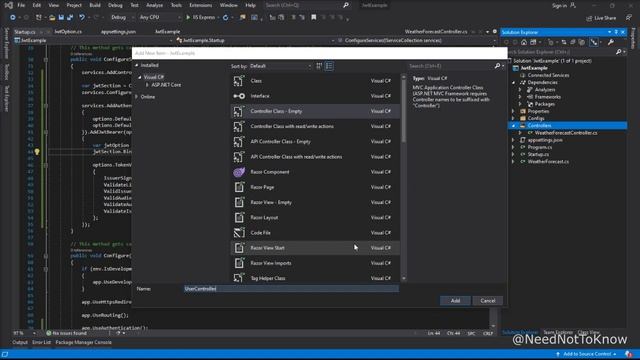The image size is (640, 360).
Task: Click the lightbulb quick action icon in editor
Action: pyautogui.click(x=37, y=152)
